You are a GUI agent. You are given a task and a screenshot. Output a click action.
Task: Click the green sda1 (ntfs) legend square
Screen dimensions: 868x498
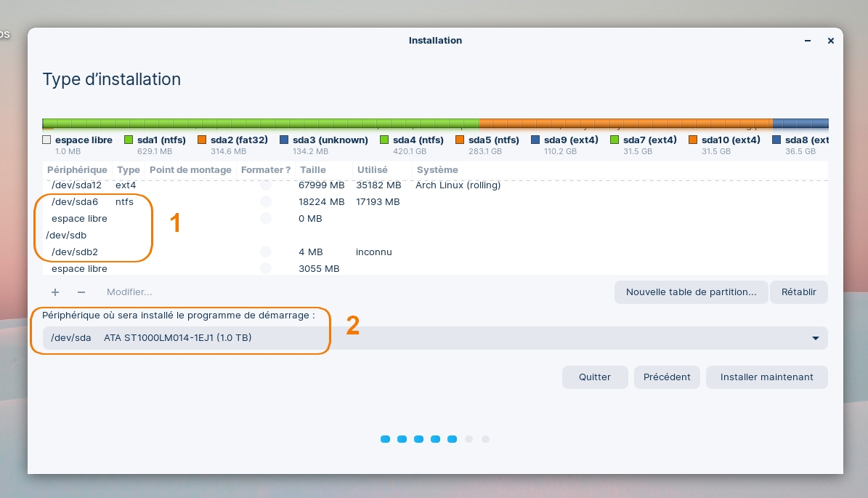click(129, 140)
